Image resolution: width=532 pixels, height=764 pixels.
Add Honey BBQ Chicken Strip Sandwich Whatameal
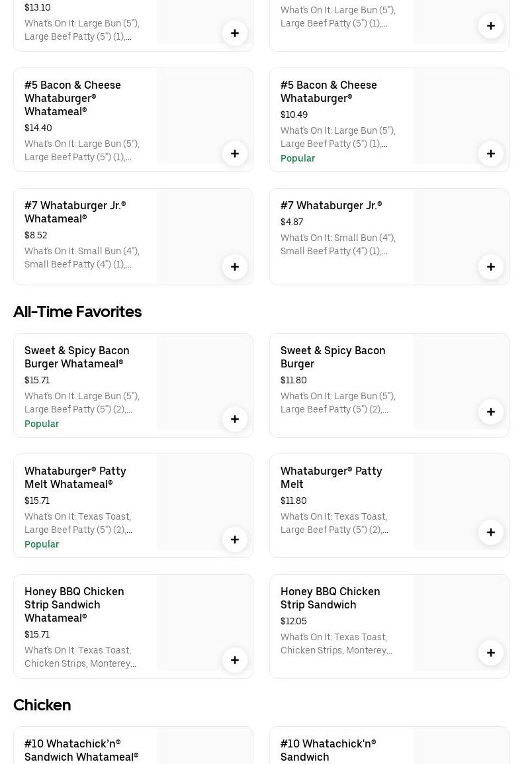point(235,660)
